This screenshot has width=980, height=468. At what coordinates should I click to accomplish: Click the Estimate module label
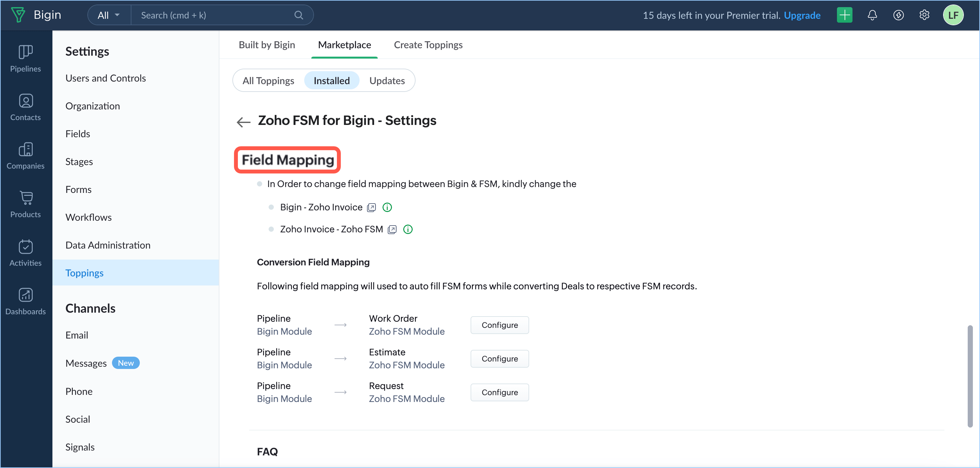coord(387,352)
